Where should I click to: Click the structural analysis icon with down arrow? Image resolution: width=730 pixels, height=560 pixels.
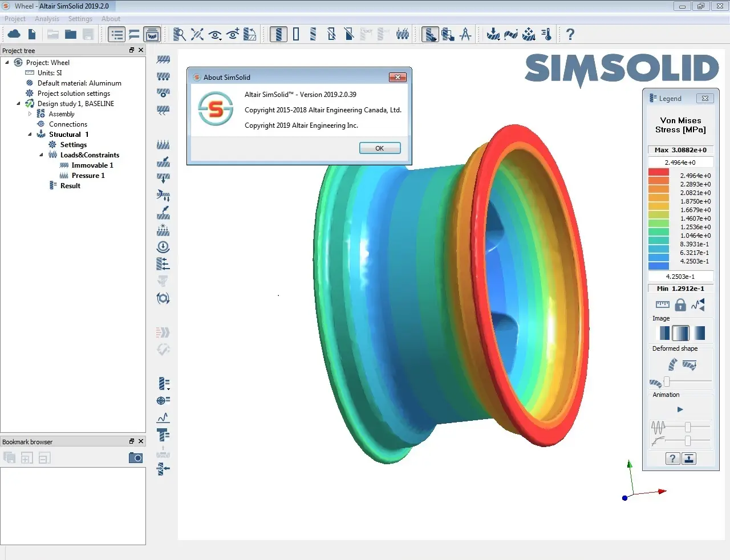[493, 34]
